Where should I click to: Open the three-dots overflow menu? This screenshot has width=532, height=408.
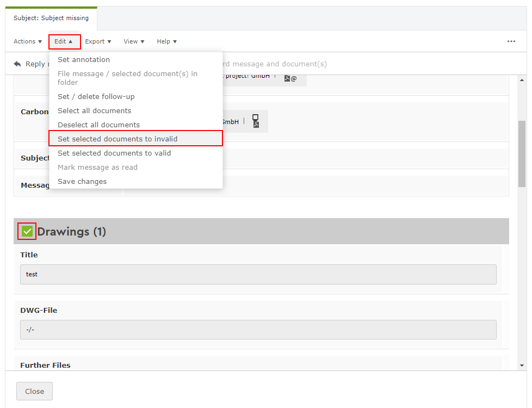click(x=511, y=41)
